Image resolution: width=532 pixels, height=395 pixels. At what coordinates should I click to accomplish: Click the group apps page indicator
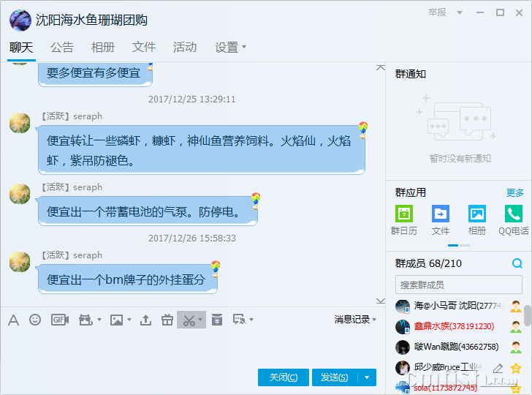click(x=459, y=245)
